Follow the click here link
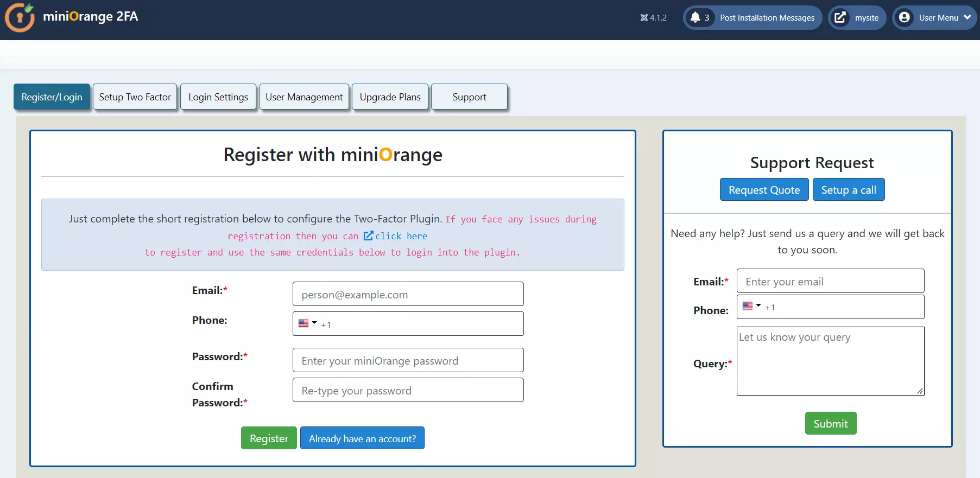The height and width of the screenshot is (478, 980). pyautogui.click(x=401, y=236)
